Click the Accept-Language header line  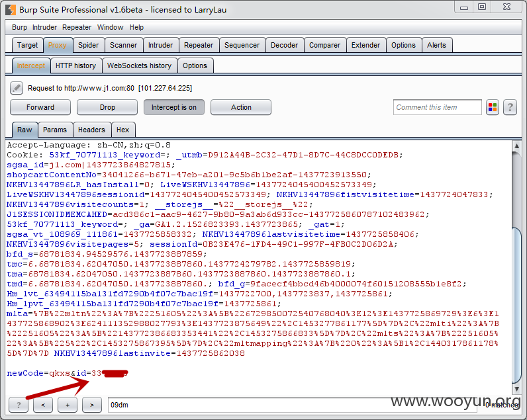[89, 146]
